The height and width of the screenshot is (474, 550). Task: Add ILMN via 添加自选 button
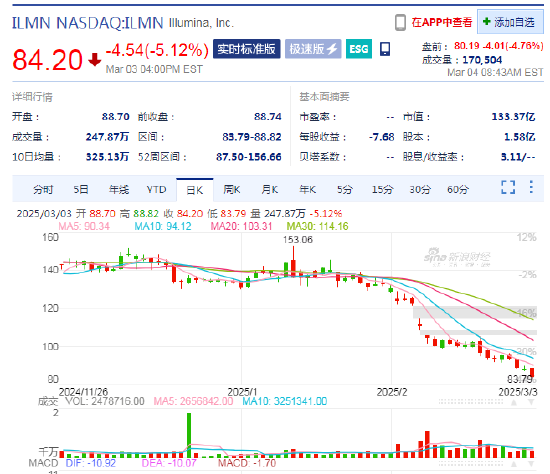[510, 22]
